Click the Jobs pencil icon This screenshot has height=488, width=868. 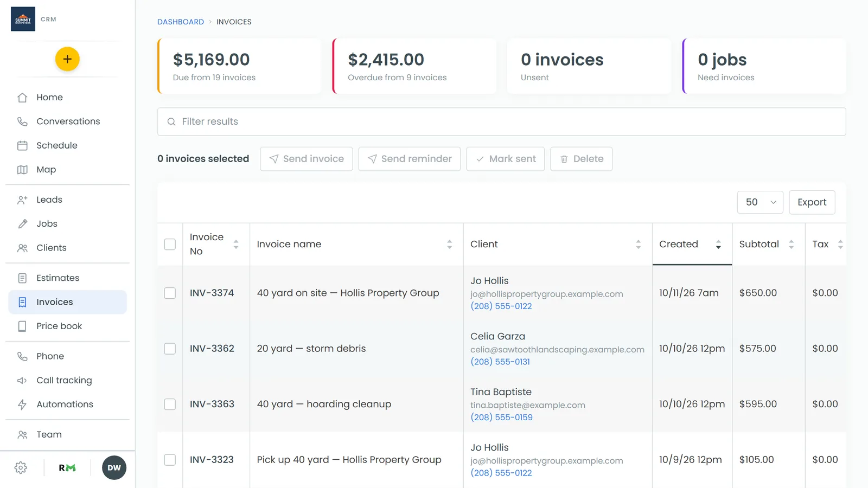22,224
